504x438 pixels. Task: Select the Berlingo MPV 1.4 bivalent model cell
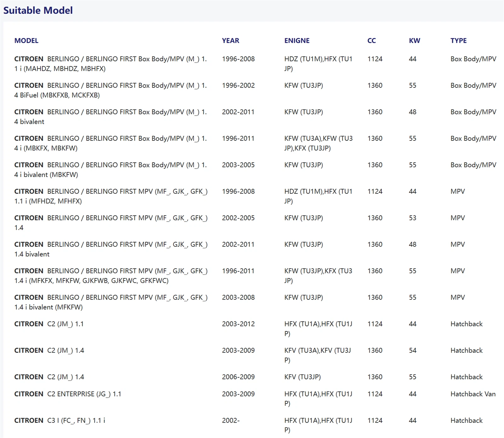click(x=111, y=249)
